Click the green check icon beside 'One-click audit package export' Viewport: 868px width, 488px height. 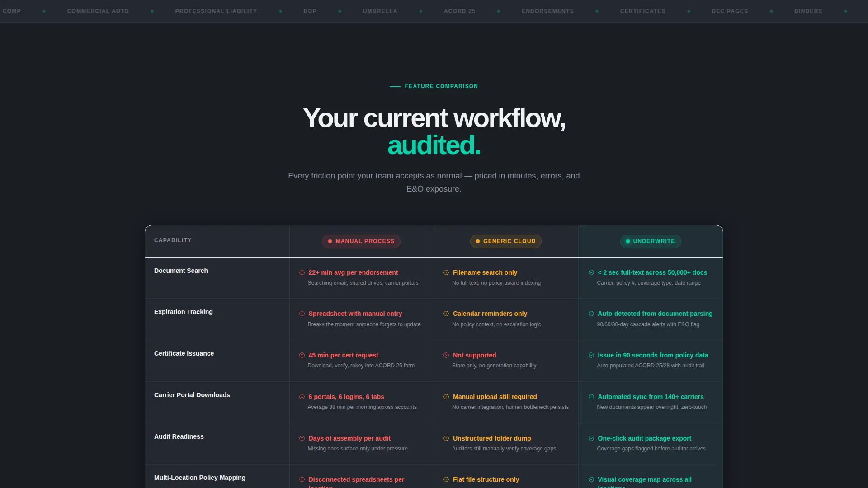click(591, 438)
